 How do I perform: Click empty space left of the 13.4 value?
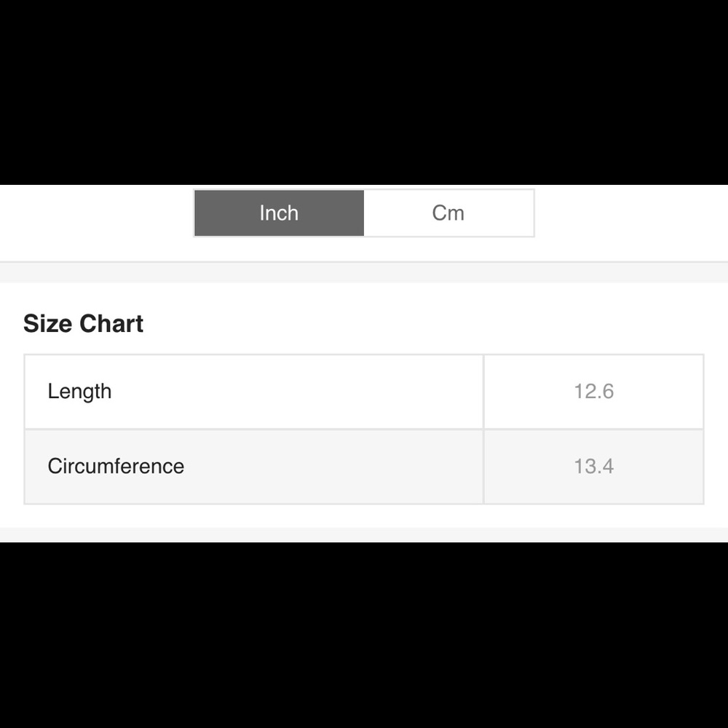524,466
